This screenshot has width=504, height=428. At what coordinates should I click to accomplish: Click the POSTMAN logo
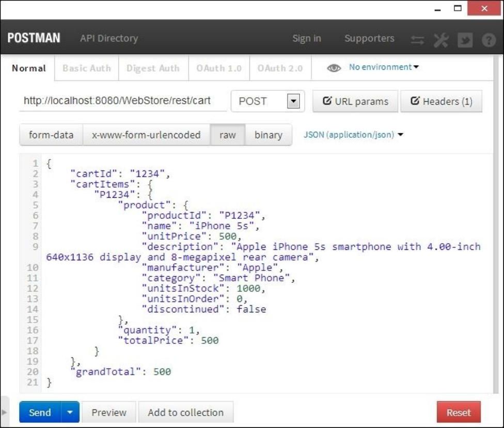34,38
